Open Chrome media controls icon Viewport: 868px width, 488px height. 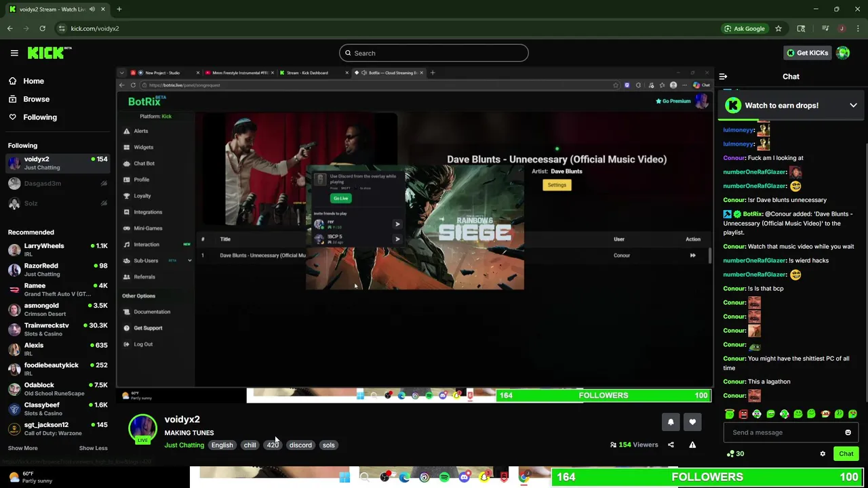tap(825, 28)
